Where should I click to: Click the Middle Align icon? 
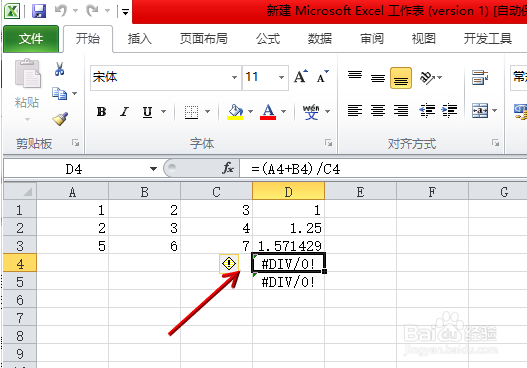pos(378,78)
